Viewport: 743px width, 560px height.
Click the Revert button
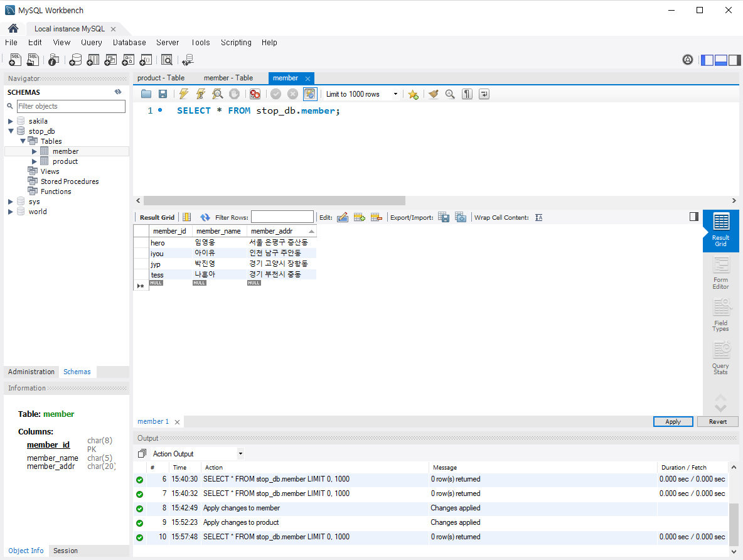tap(718, 421)
